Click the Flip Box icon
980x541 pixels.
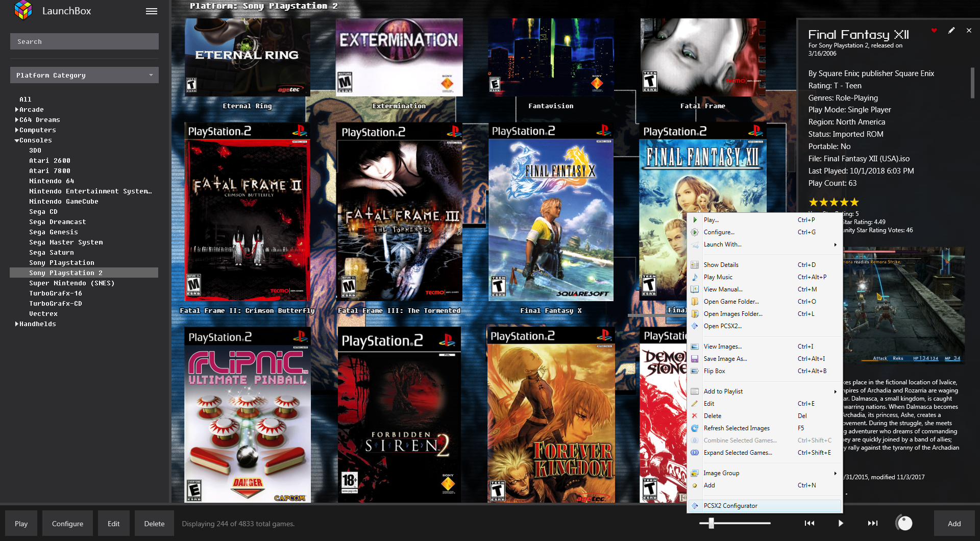pyautogui.click(x=695, y=371)
